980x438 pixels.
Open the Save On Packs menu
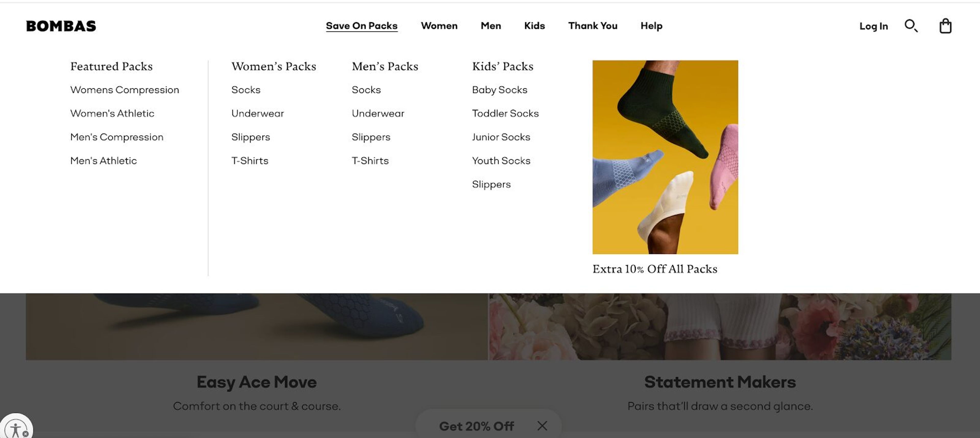click(361, 26)
